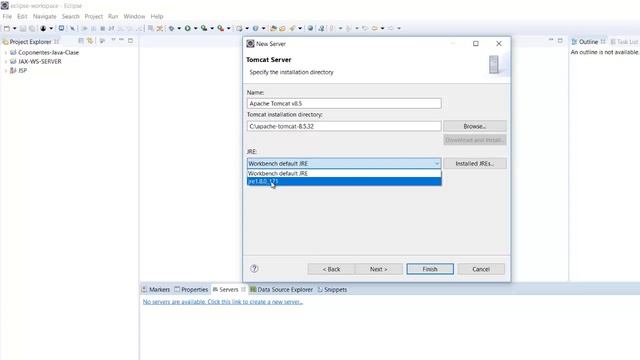The height and width of the screenshot is (360, 640).
Task: Minimize the editor area
Action: tap(551, 40)
